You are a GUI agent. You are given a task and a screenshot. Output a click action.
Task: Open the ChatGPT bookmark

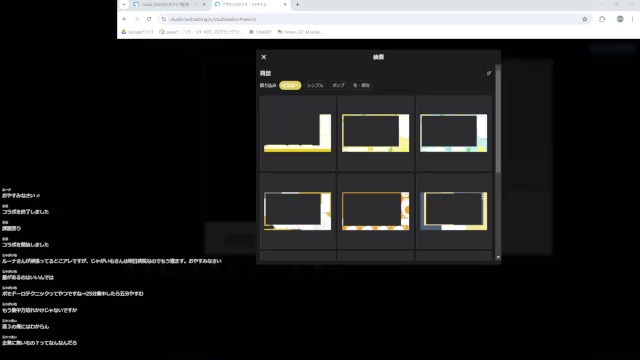click(260, 32)
